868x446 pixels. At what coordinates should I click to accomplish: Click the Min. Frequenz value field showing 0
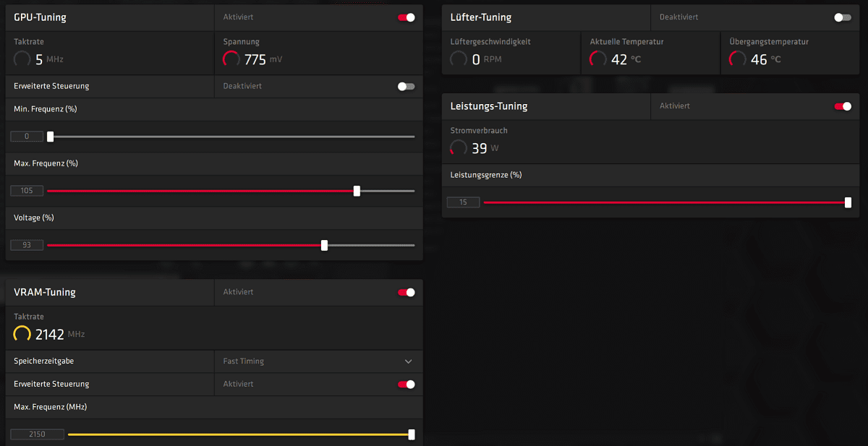tap(27, 136)
